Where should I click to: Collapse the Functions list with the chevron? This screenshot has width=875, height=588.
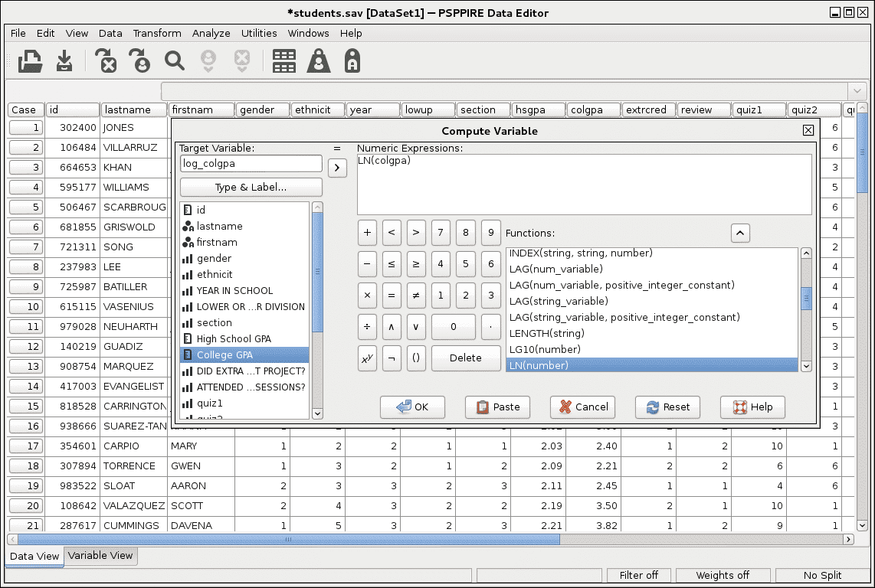[740, 233]
